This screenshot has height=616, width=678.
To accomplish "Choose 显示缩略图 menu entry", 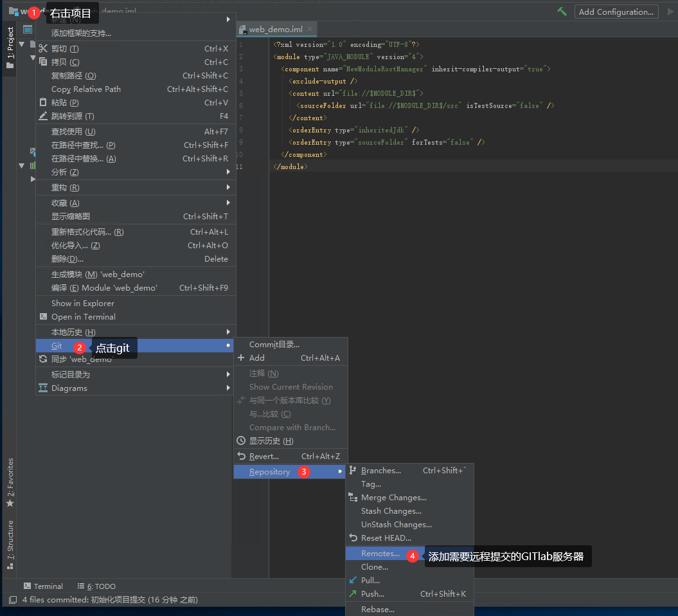I will [136, 216].
